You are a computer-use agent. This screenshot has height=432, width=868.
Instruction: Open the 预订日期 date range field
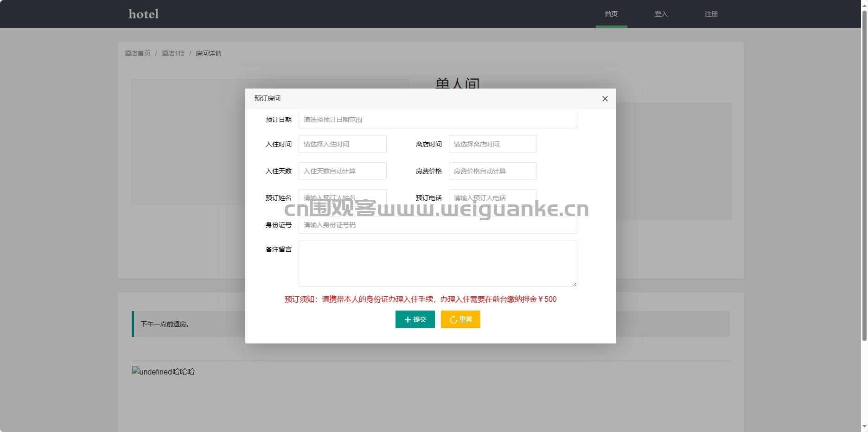tap(438, 120)
